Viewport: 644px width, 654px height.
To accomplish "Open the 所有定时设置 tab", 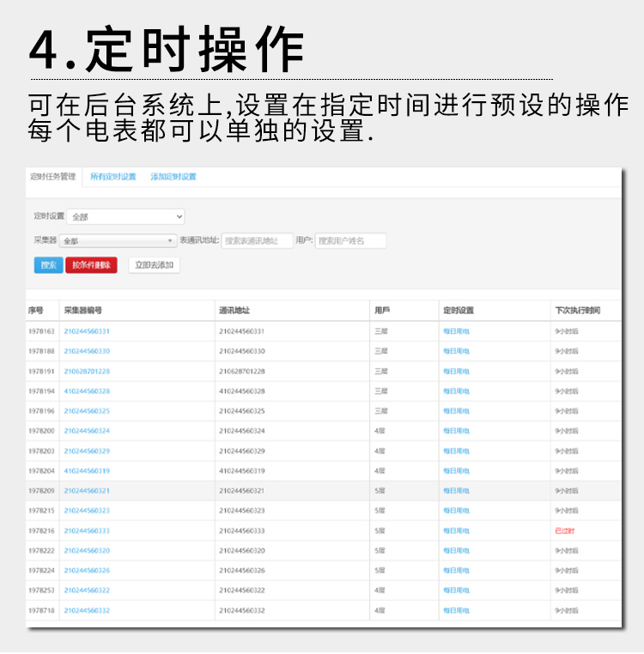I will (x=113, y=177).
